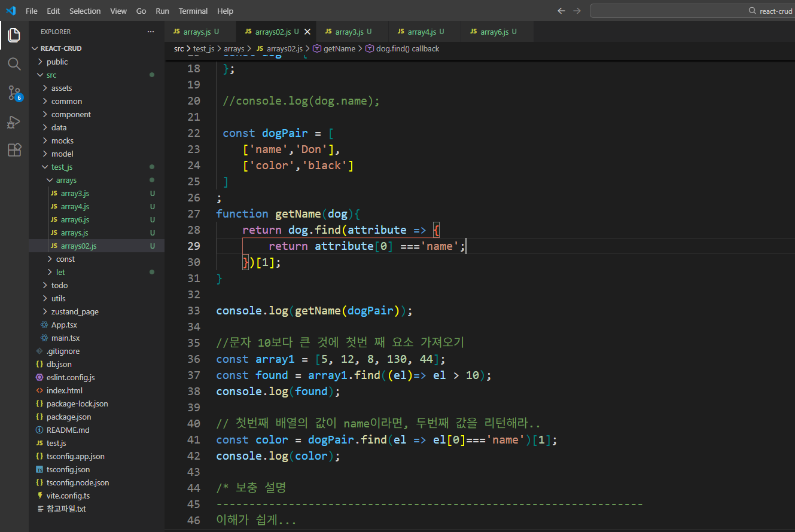Click the JS icon beside test.js
Image resolution: width=795 pixels, height=532 pixels.
(39, 444)
